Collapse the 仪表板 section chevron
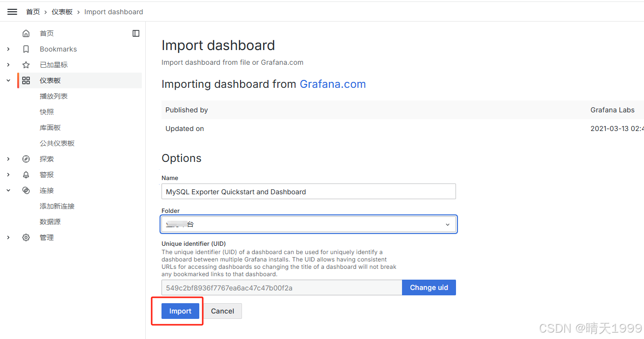The width and height of the screenshot is (644, 339). pyautogui.click(x=8, y=80)
